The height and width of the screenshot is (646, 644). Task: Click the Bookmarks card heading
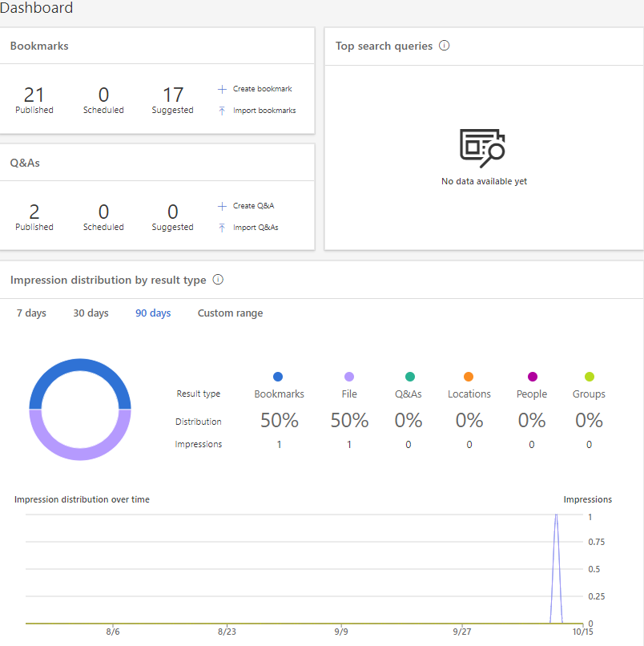pyautogui.click(x=39, y=46)
